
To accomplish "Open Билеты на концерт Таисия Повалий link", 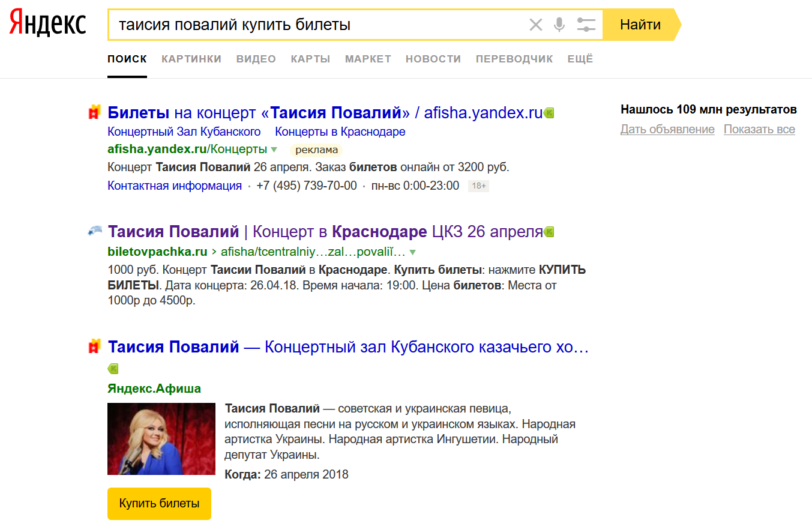I will [325, 112].
